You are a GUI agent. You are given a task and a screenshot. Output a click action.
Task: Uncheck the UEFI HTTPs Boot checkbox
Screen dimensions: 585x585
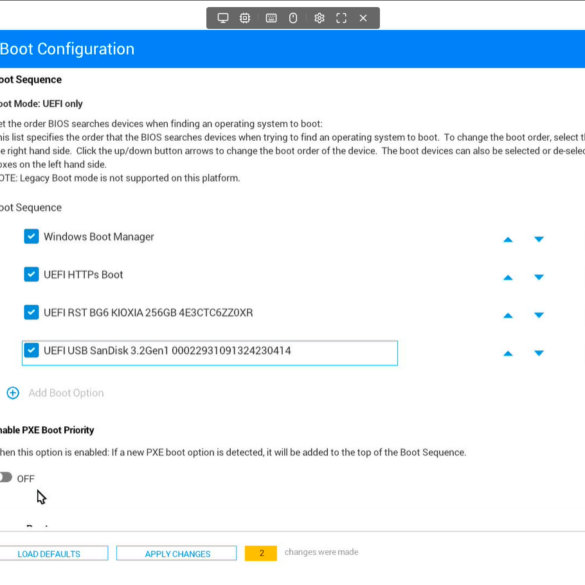[x=31, y=274]
